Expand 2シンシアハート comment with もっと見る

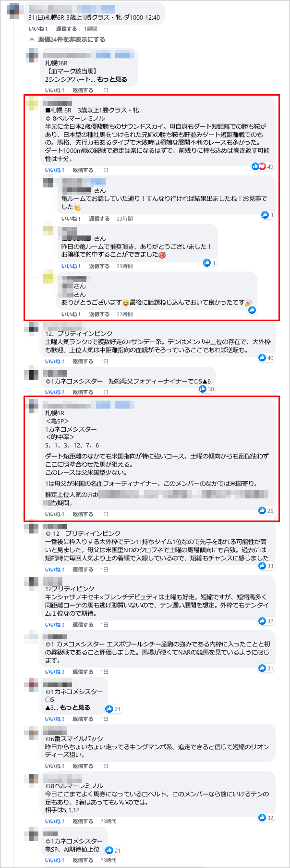[x=112, y=79]
